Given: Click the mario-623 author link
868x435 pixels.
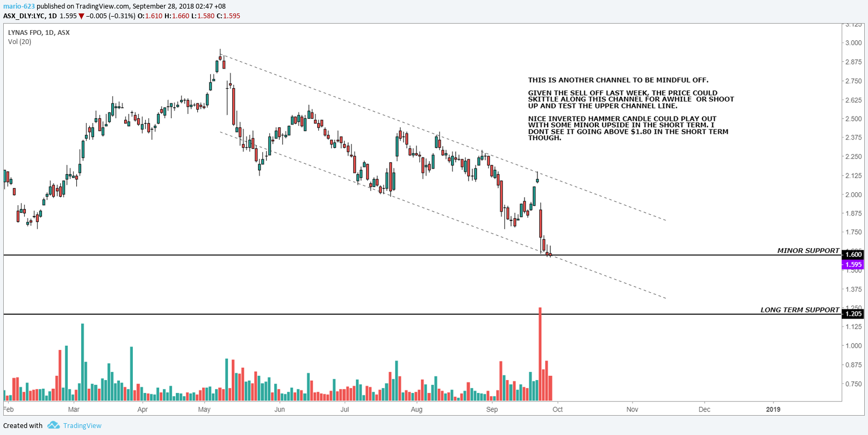Looking at the screenshot, I should click(19, 6).
